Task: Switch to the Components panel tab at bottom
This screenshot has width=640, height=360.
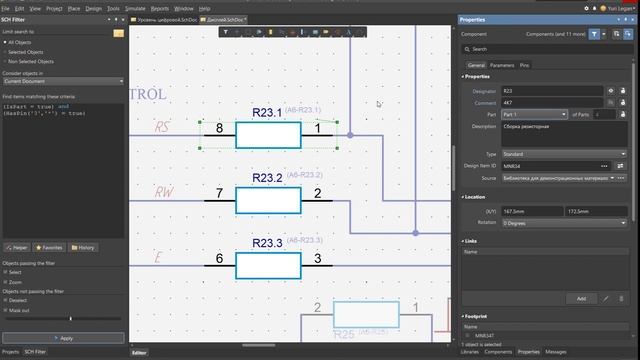Action: coord(498,352)
